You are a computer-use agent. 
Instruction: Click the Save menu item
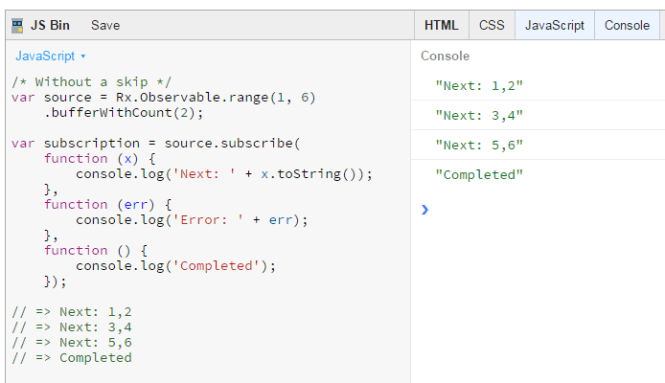click(105, 25)
